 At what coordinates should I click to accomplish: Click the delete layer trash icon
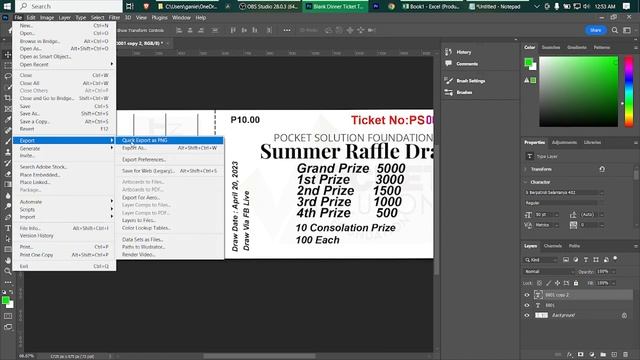tap(625, 354)
